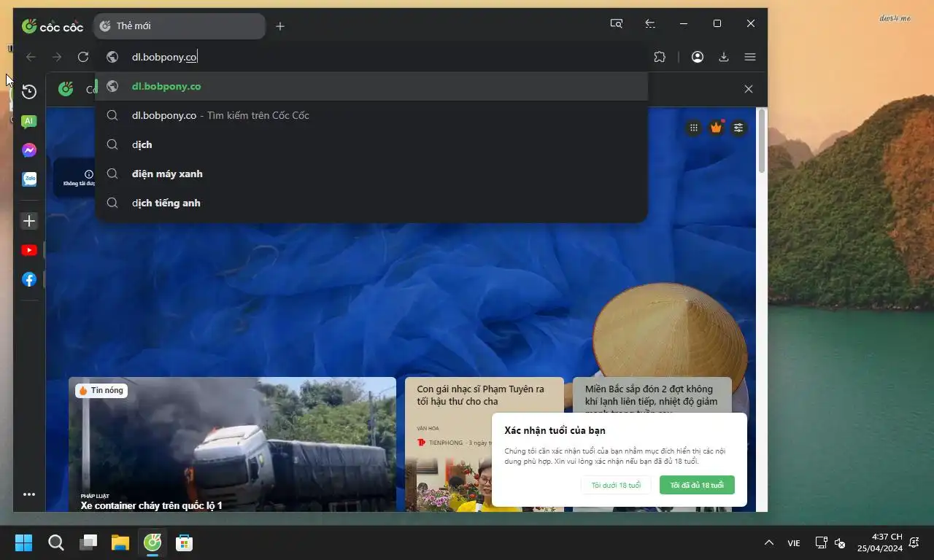Open Windows taskbar search

tap(56, 542)
